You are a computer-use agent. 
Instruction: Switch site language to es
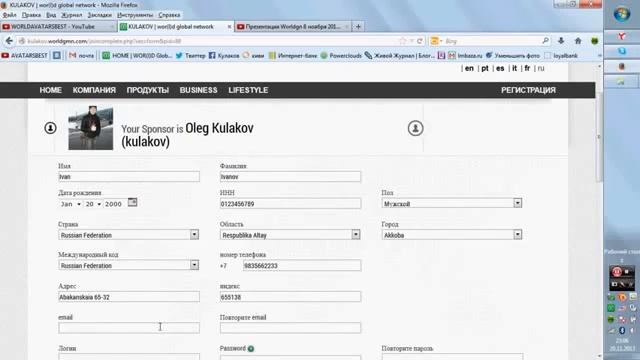[x=500, y=69]
